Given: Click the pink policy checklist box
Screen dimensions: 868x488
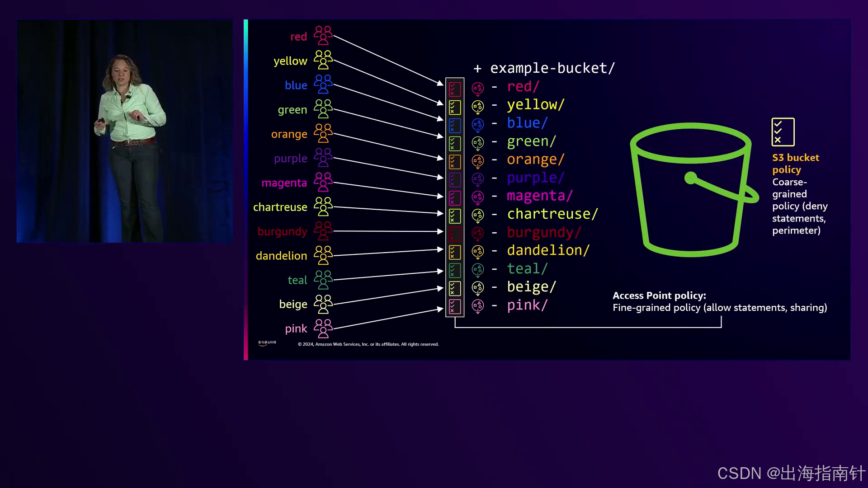Looking at the screenshot, I should [x=455, y=306].
